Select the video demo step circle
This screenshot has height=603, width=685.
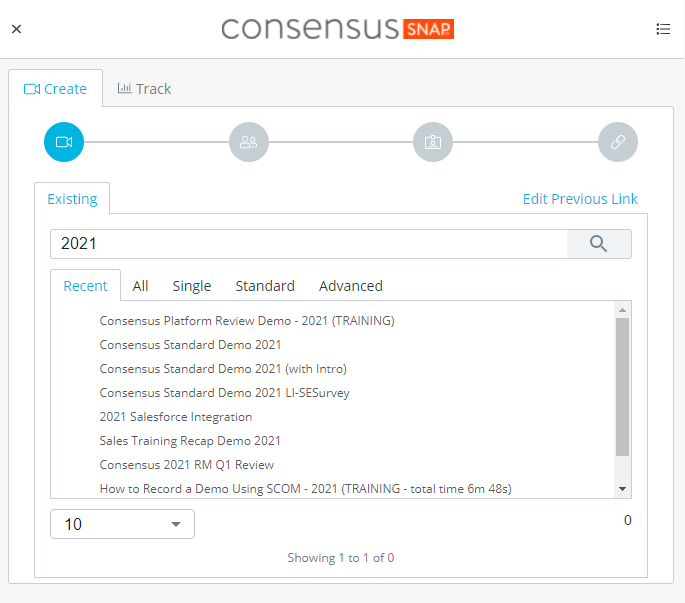click(x=64, y=142)
